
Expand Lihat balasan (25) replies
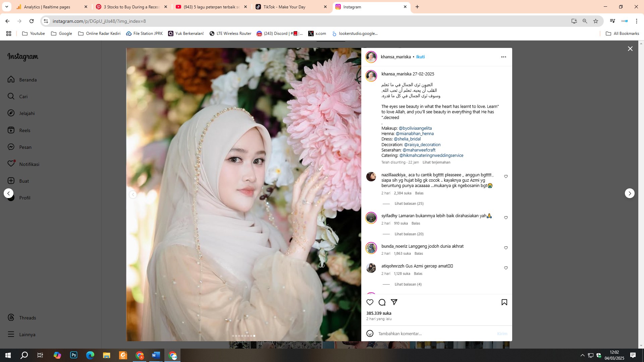pyautogui.click(x=409, y=203)
